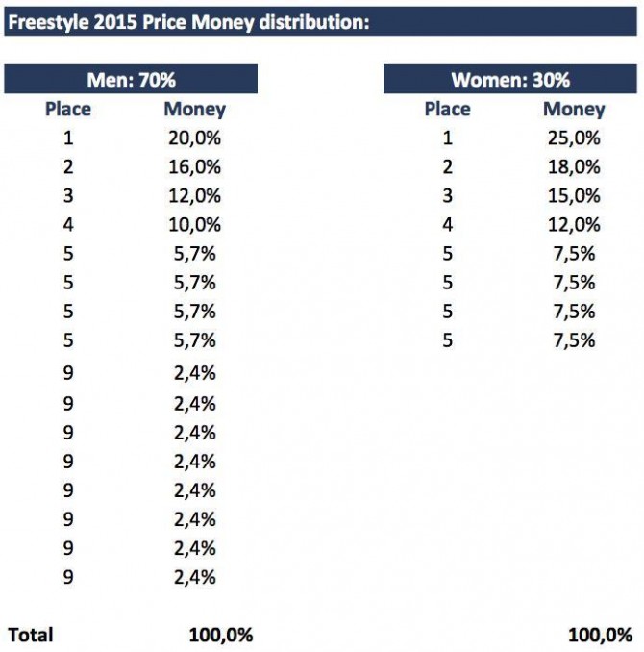Select women's fourth place 12,0% value

[x=574, y=225]
